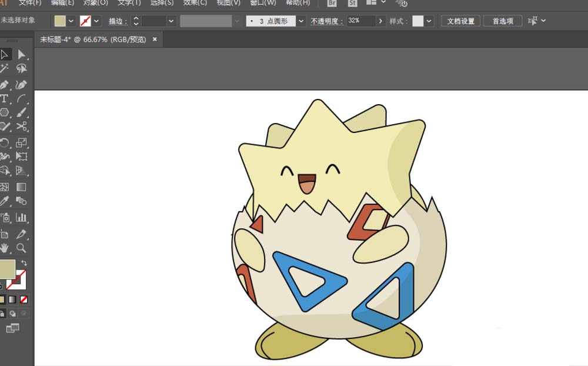Select the Slice tool
This screenshot has height=366, width=588.
coord(21,235)
